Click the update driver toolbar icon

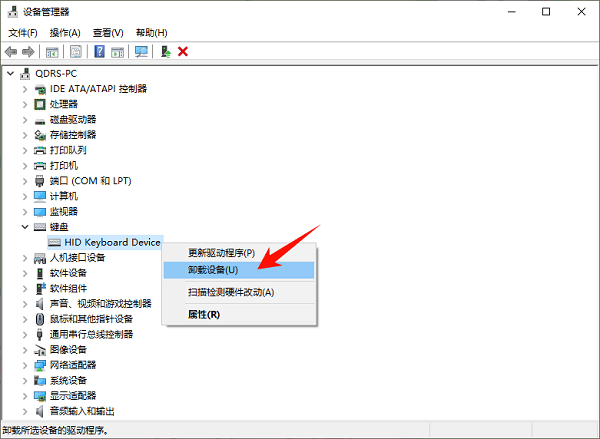coord(165,51)
